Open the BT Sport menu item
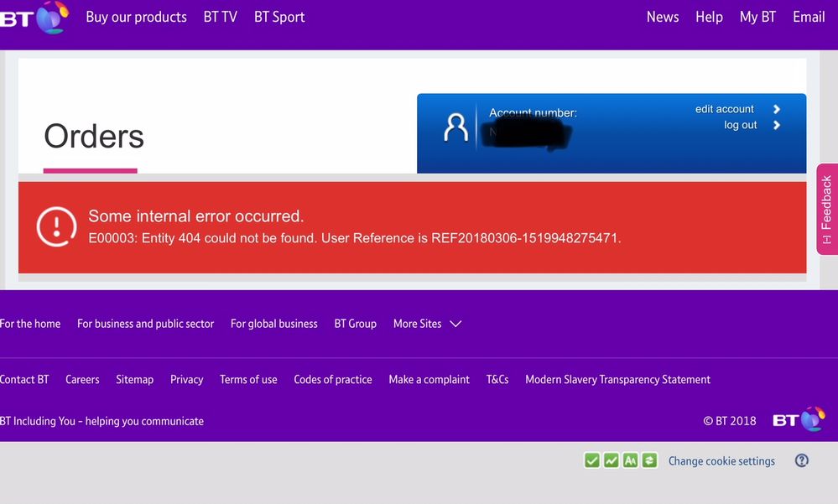Screen dimensions: 838x504 [279, 18]
